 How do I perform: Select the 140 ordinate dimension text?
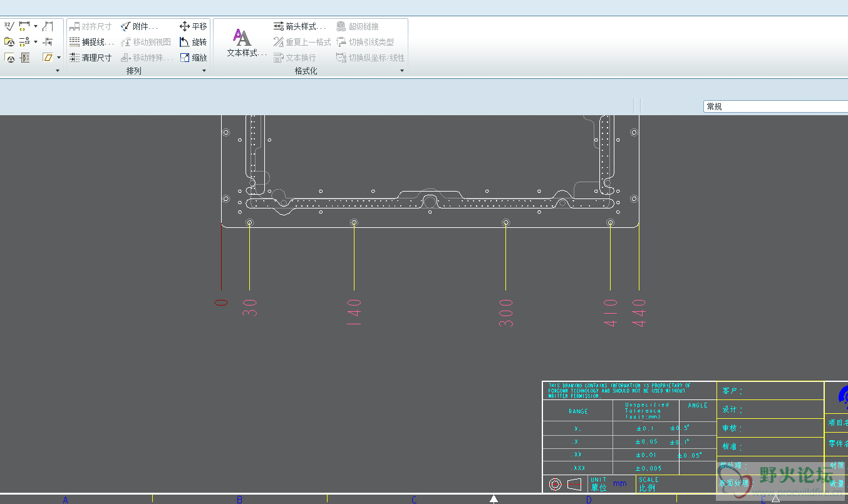354,312
